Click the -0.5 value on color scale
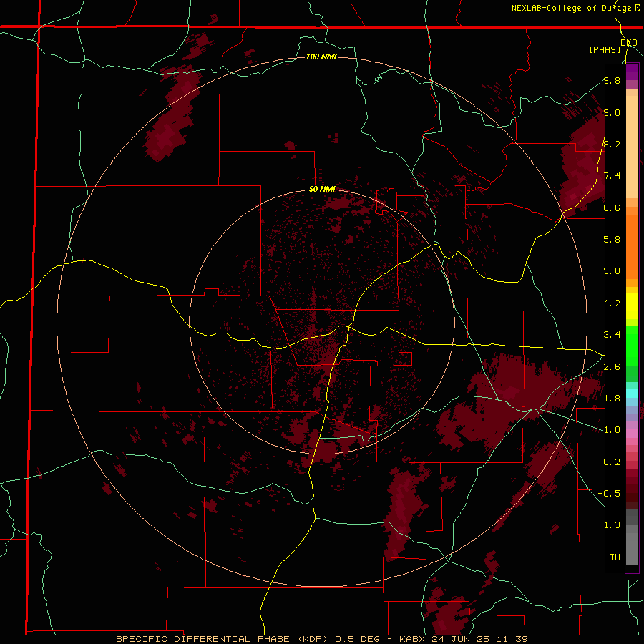644x644 pixels. coord(609,494)
